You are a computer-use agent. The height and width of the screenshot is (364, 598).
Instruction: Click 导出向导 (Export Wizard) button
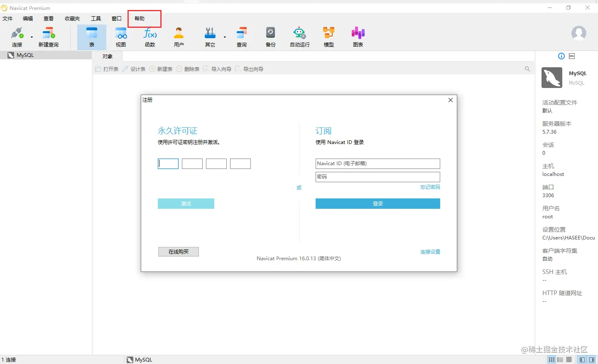pos(250,69)
